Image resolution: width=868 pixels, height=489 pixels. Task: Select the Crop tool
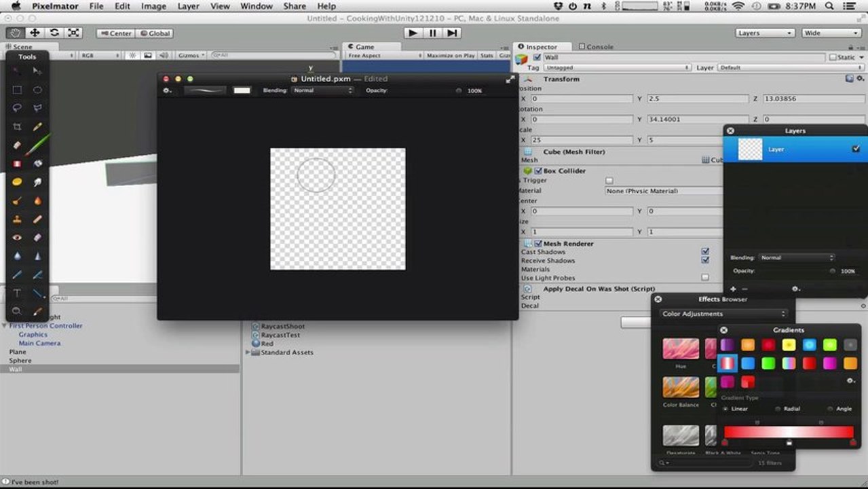(17, 126)
